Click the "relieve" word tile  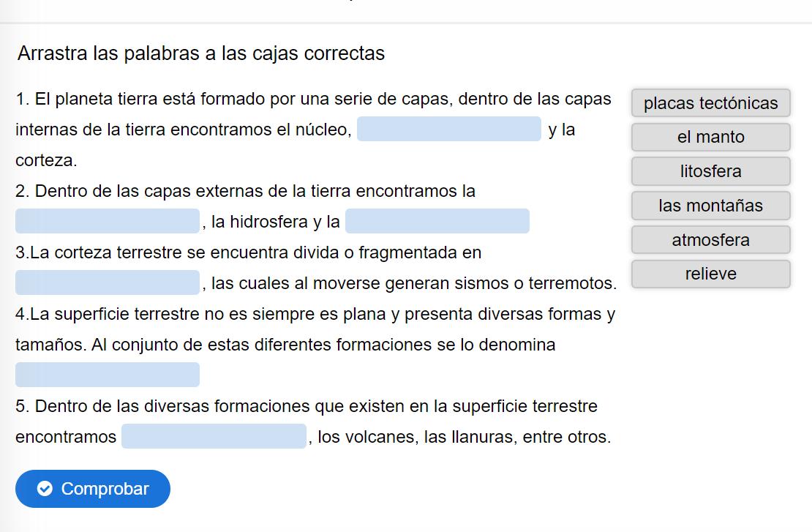click(710, 274)
